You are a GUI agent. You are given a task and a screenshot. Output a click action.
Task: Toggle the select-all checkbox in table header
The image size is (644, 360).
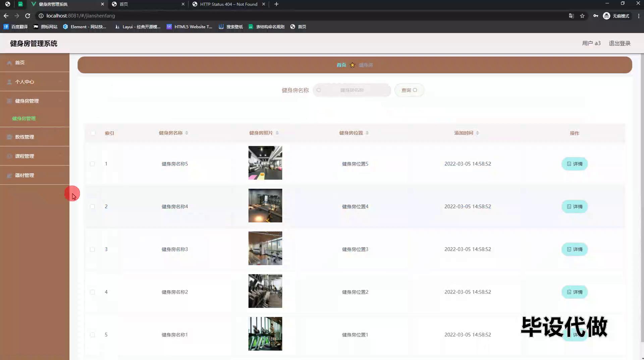point(93,133)
